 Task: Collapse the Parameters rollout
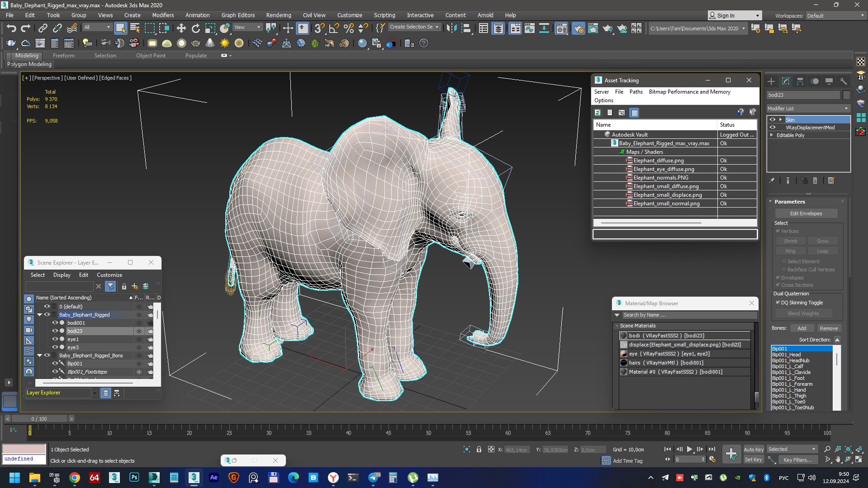pos(771,202)
